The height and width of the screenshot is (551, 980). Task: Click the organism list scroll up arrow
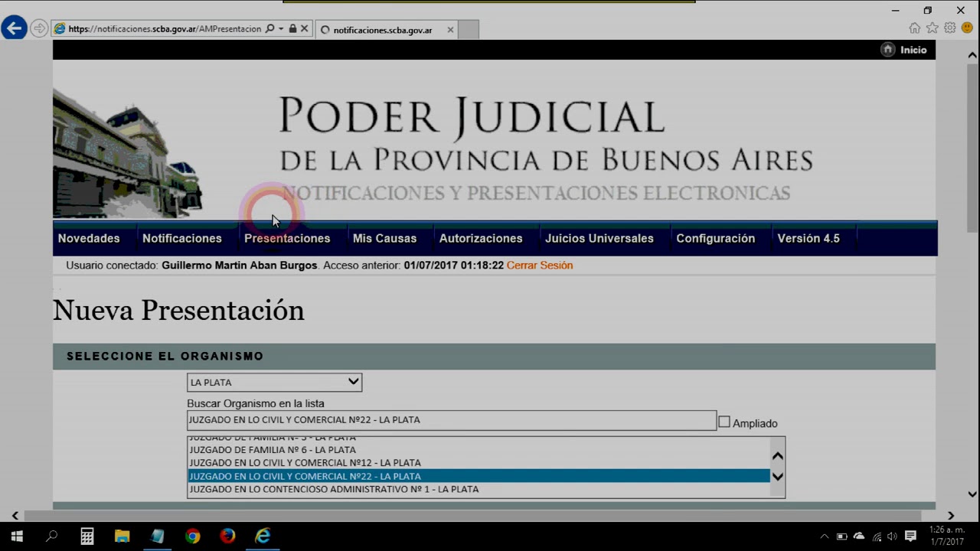coord(777,456)
